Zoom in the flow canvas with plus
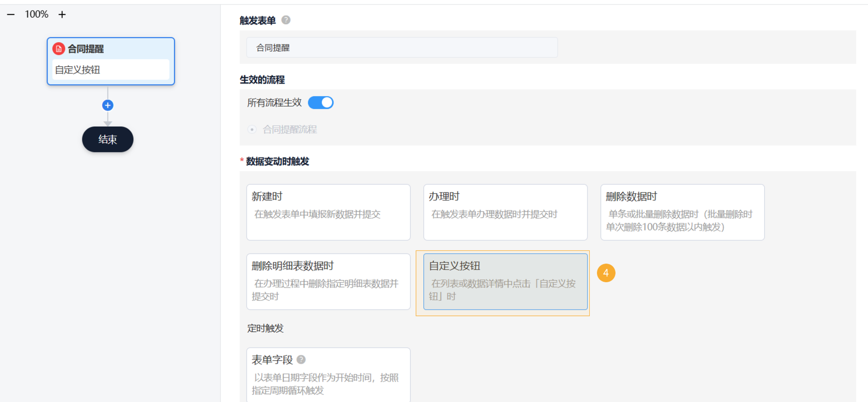This screenshot has width=868, height=402. tap(62, 15)
